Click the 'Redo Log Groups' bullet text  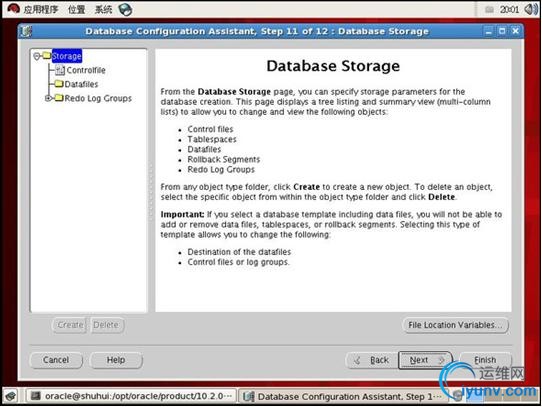pos(221,169)
